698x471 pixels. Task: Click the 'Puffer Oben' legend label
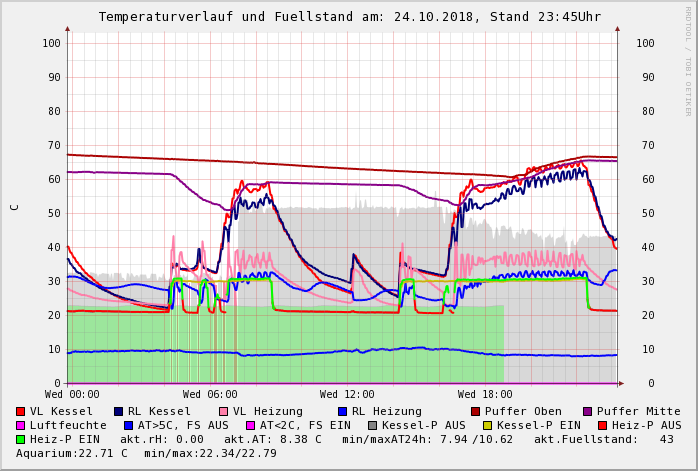coord(523,411)
